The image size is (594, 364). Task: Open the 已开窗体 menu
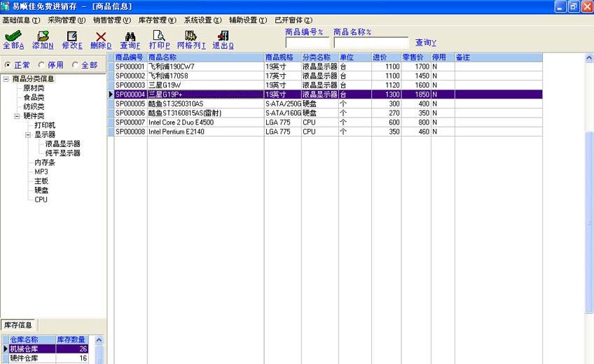pyautogui.click(x=293, y=20)
